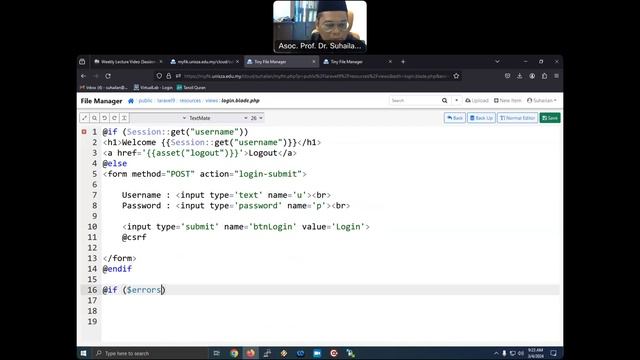Open the extensions icon

pos(544,76)
